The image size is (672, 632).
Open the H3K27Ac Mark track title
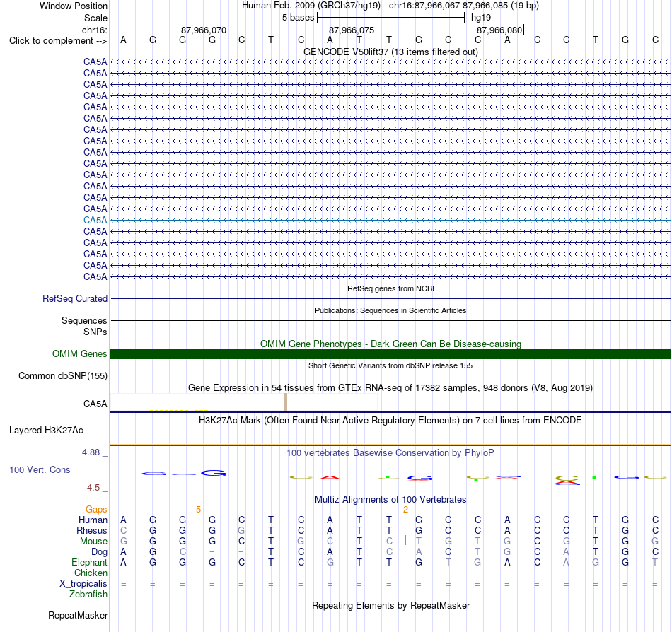click(390, 420)
